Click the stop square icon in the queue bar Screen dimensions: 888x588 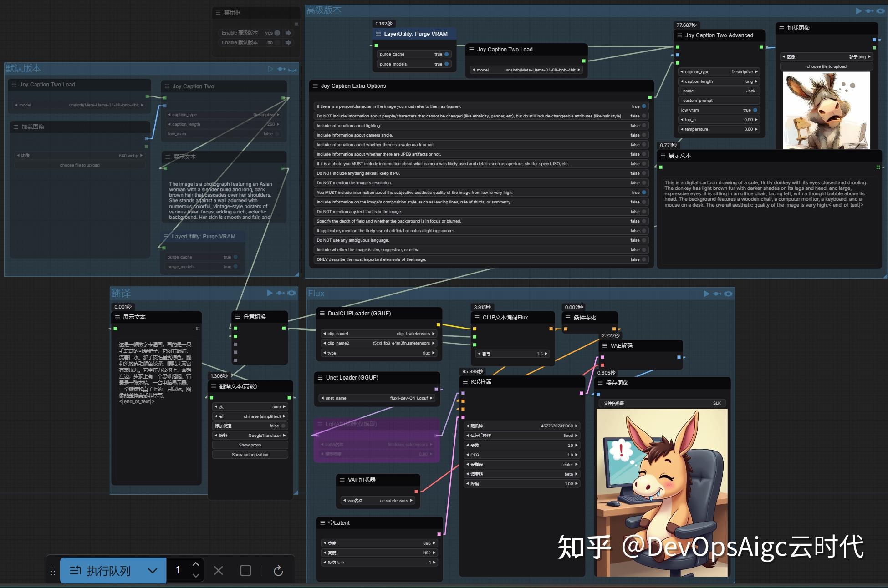click(x=245, y=570)
